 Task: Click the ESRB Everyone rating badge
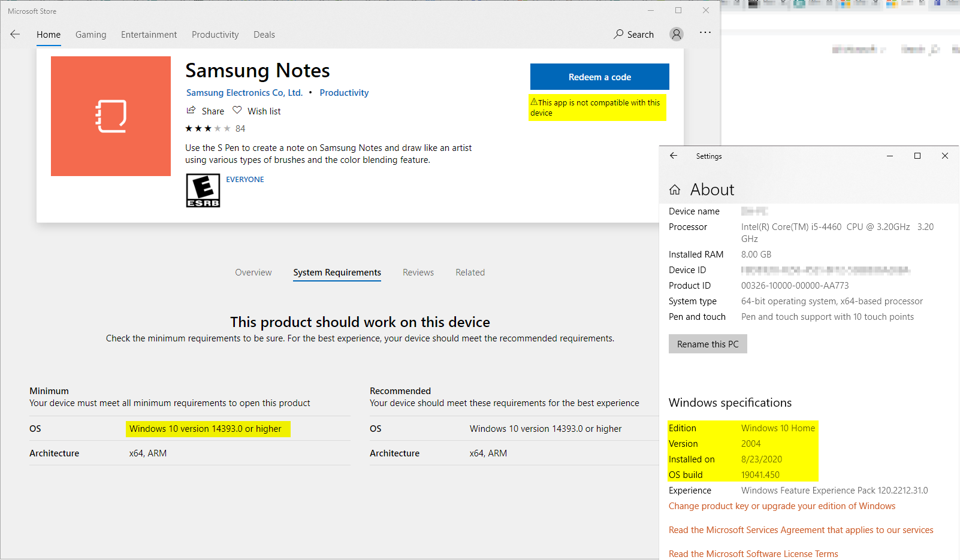coord(203,190)
